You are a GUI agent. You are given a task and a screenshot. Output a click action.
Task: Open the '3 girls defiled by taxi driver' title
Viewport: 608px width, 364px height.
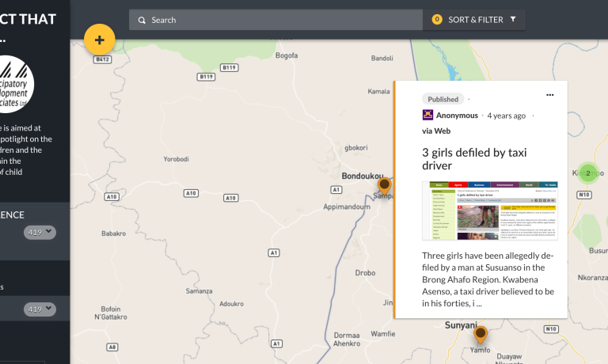pos(473,159)
